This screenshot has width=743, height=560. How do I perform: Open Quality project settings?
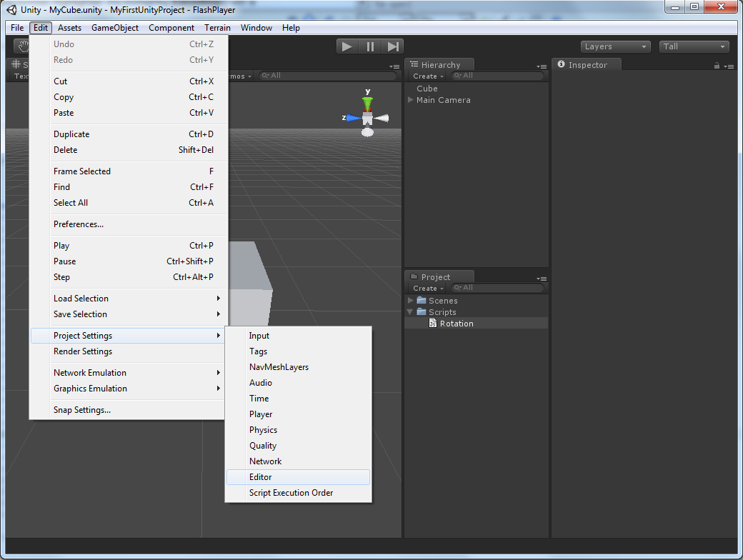(x=298, y=446)
